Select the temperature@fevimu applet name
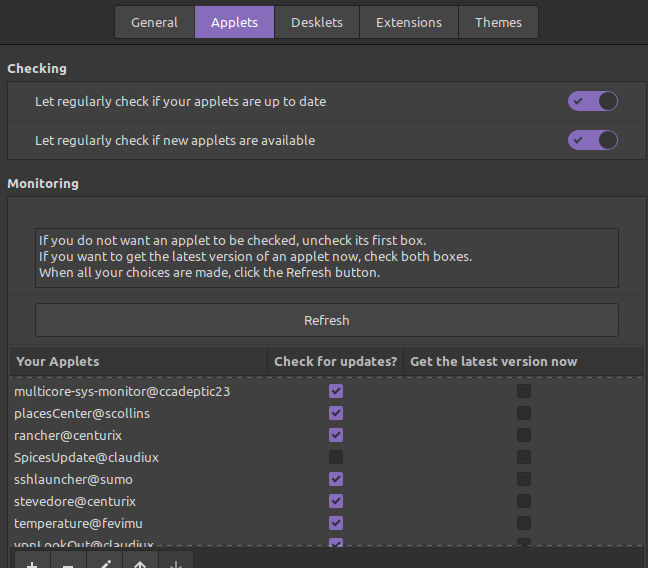 click(78, 523)
